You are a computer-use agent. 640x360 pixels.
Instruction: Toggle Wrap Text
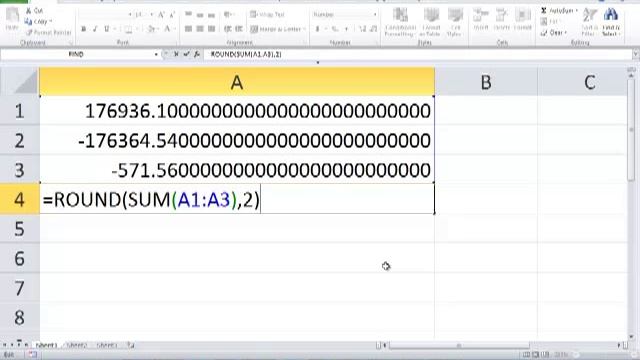267,15
